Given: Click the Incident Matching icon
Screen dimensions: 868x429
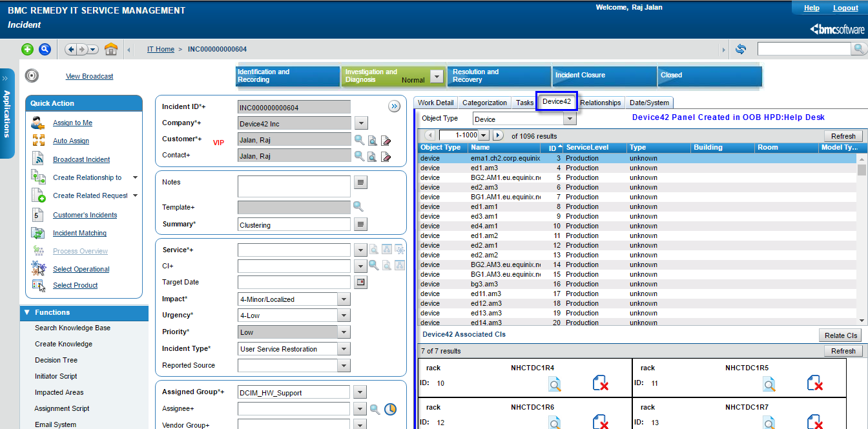Looking at the screenshot, I should click(x=38, y=233).
